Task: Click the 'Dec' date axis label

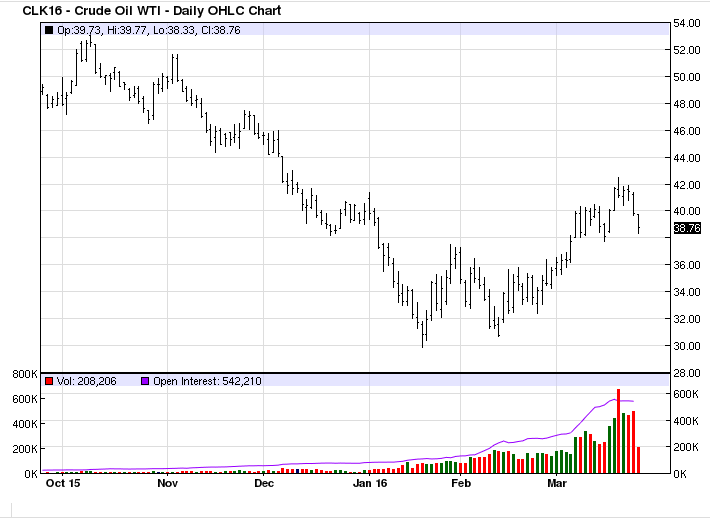Action: pos(264,483)
